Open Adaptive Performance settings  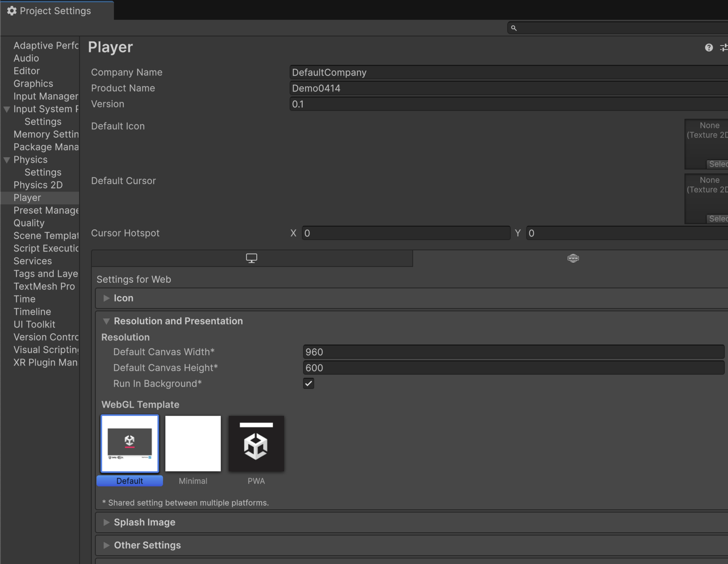(x=46, y=46)
